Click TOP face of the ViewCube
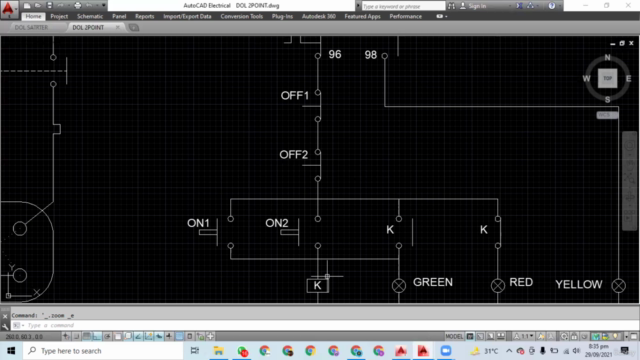 click(x=607, y=78)
